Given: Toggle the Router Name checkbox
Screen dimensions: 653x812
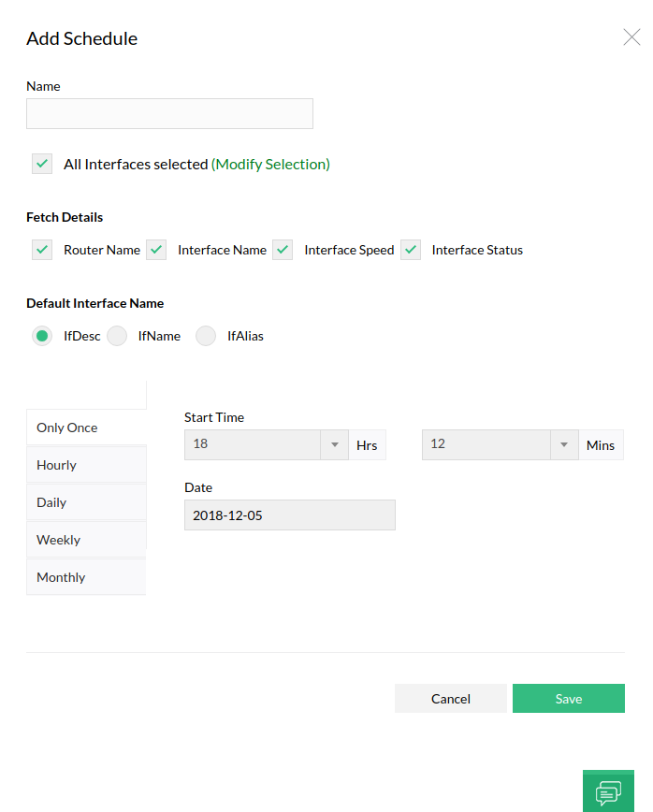Looking at the screenshot, I should click(x=42, y=250).
